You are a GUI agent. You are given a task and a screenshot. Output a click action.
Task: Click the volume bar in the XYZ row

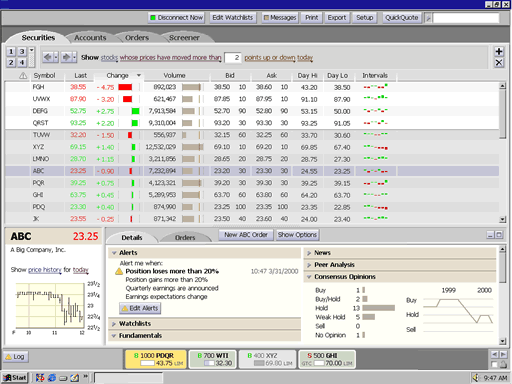coord(192,147)
